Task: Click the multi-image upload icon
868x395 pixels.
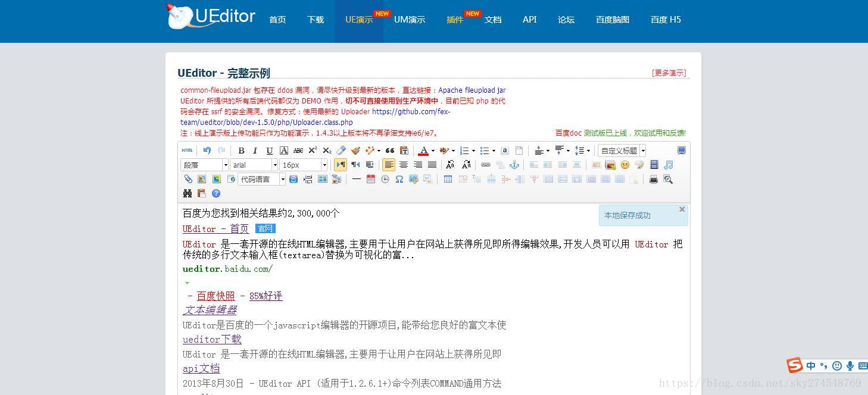Action: click(610, 165)
